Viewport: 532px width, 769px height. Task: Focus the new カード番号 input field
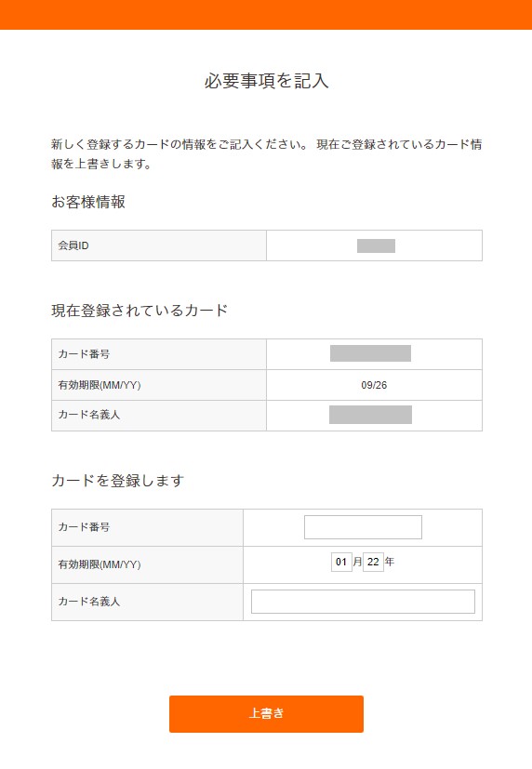coord(363,527)
